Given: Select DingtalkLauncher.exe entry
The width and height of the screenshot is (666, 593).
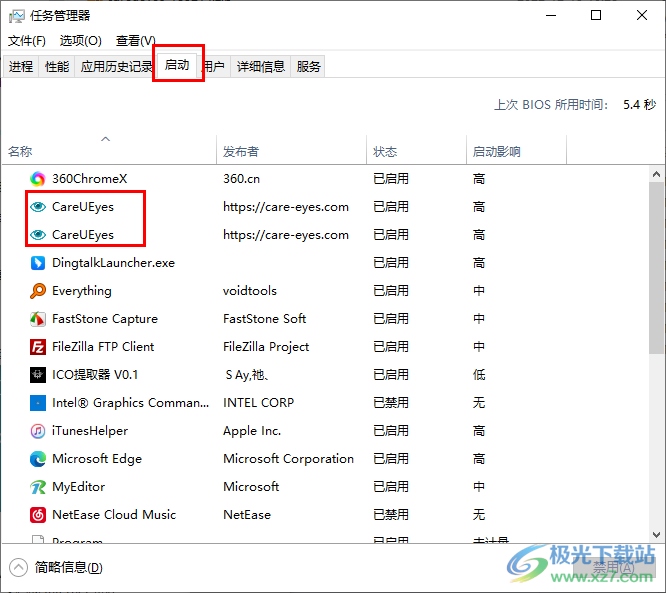Looking at the screenshot, I should (113, 263).
